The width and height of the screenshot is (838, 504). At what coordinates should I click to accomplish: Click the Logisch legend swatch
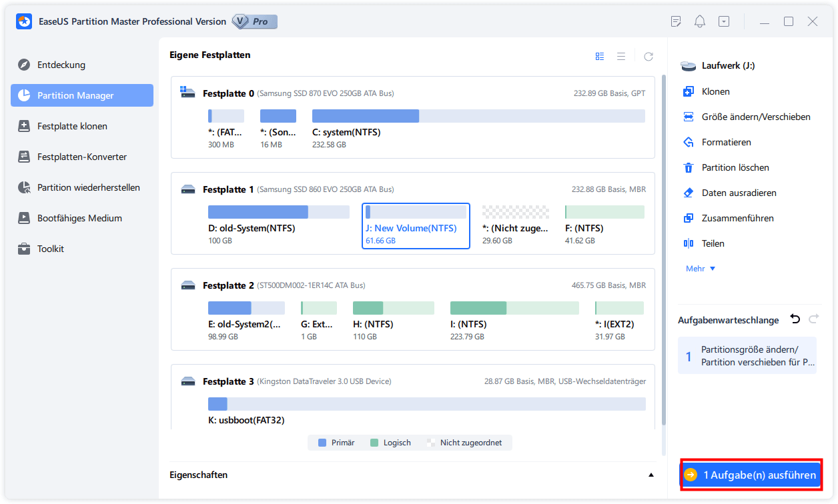[x=374, y=443]
